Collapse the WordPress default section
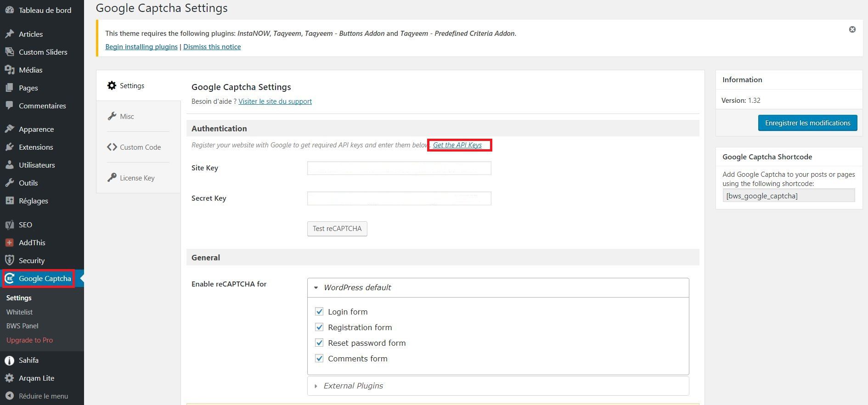The height and width of the screenshot is (405, 868). [x=498, y=287]
